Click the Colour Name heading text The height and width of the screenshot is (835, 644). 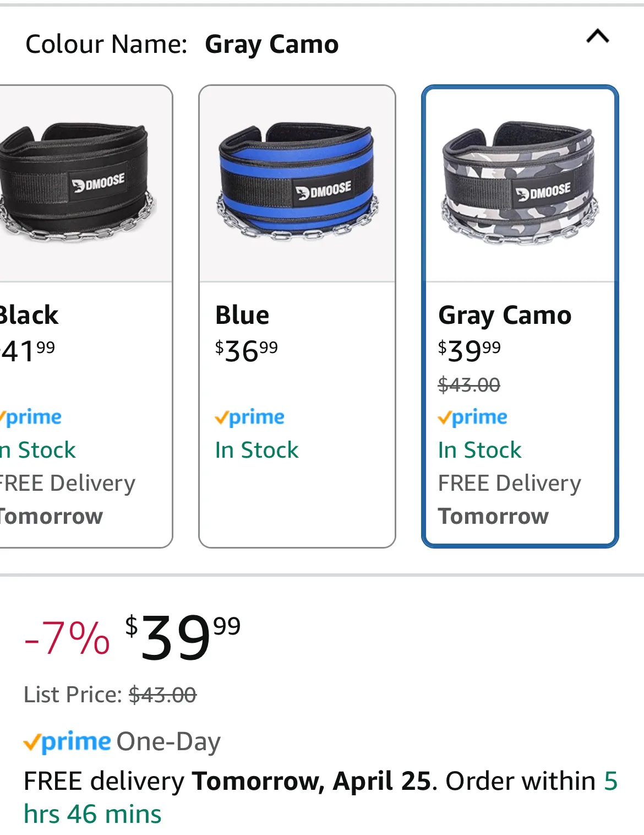click(106, 44)
